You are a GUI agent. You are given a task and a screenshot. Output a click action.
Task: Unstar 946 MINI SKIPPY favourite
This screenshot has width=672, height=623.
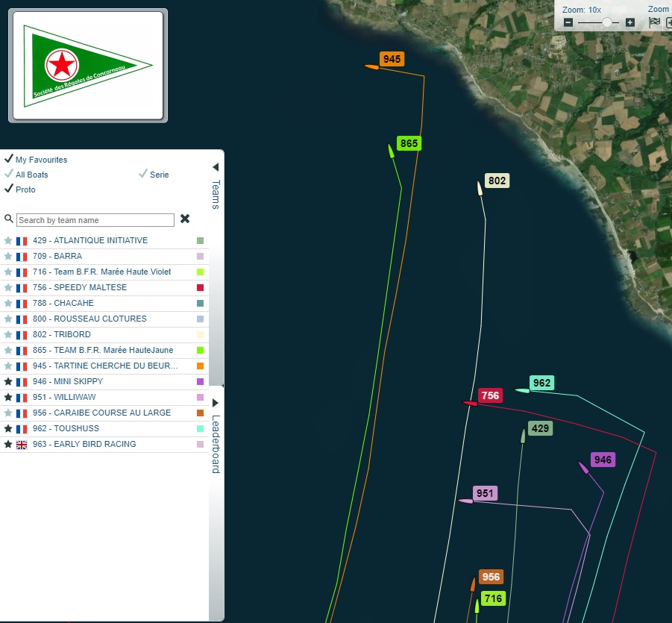8,382
